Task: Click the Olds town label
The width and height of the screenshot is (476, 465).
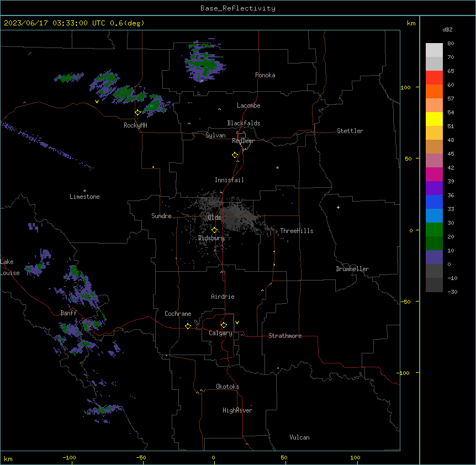Action: pyautogui.click(x=214, y=218)
